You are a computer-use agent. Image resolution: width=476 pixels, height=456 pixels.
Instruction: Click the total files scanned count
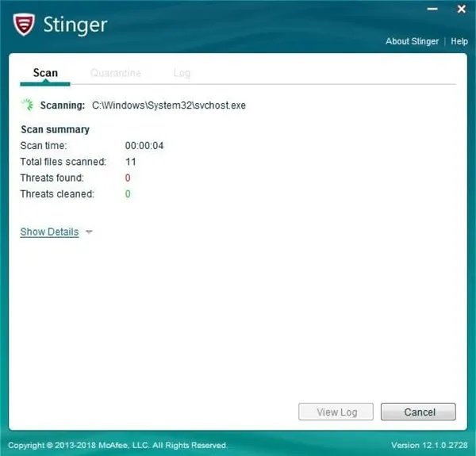[131, 162]
